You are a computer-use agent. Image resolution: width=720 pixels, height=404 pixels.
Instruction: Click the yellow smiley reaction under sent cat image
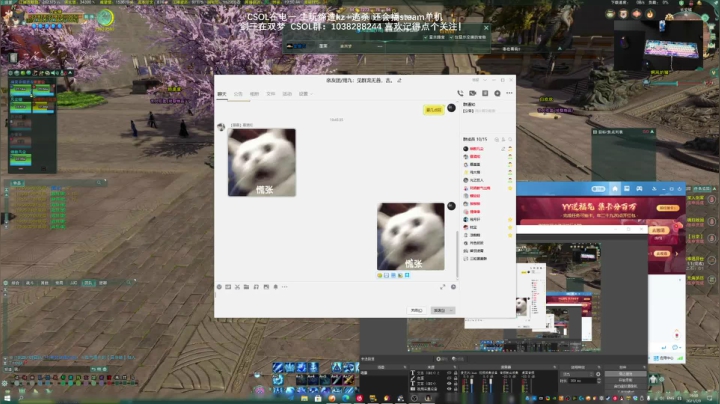coord(380,275)
